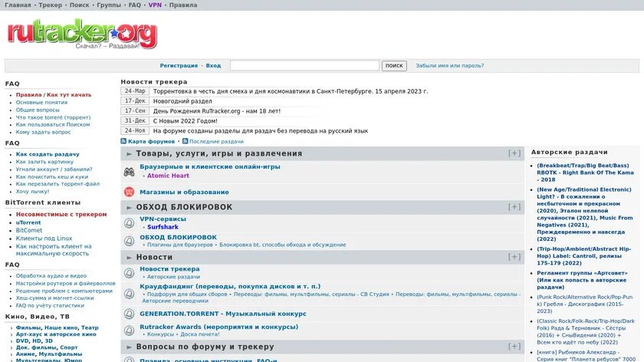Click the rutracker.org logo

(82, 34)
